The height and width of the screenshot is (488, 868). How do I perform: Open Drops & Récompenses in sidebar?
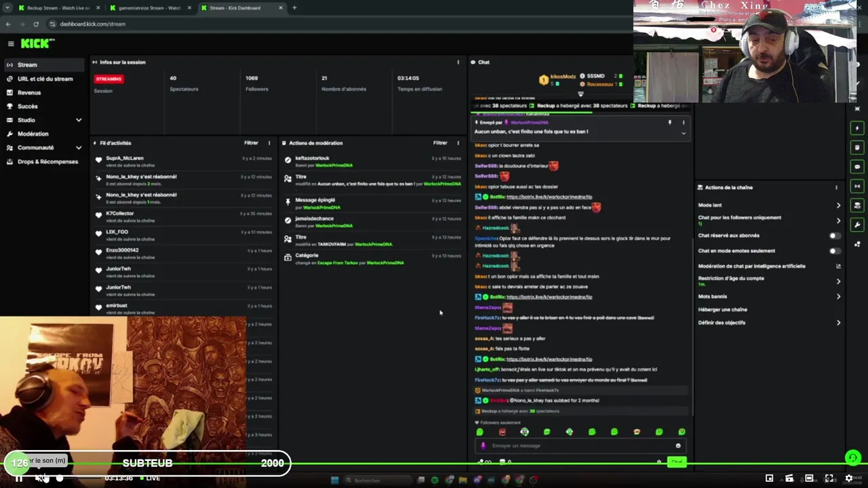(45, 162)
